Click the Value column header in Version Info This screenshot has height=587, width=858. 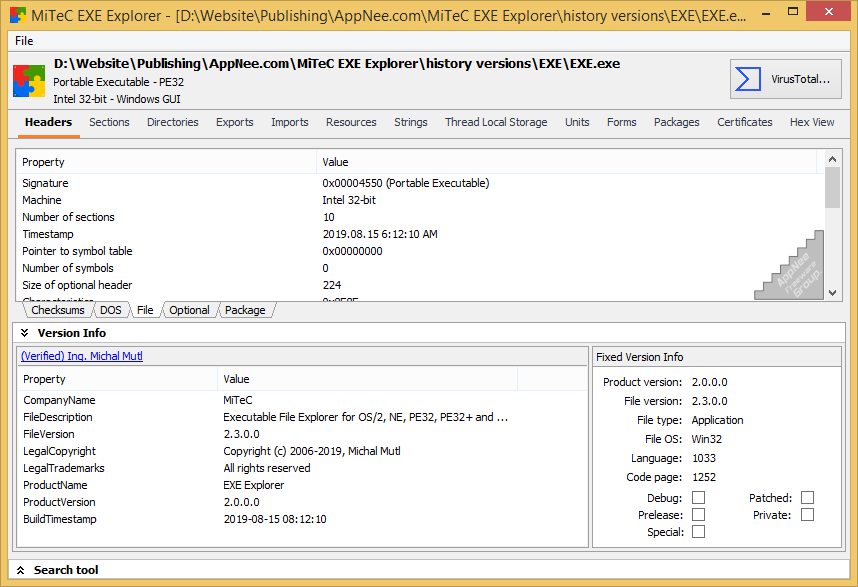point(368,379)
